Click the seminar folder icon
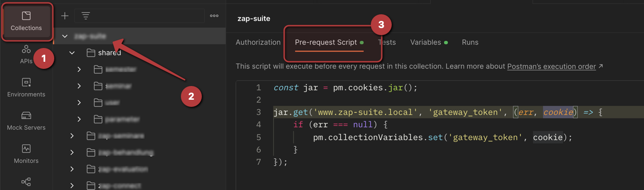644x190 pixels. point(98,86)
